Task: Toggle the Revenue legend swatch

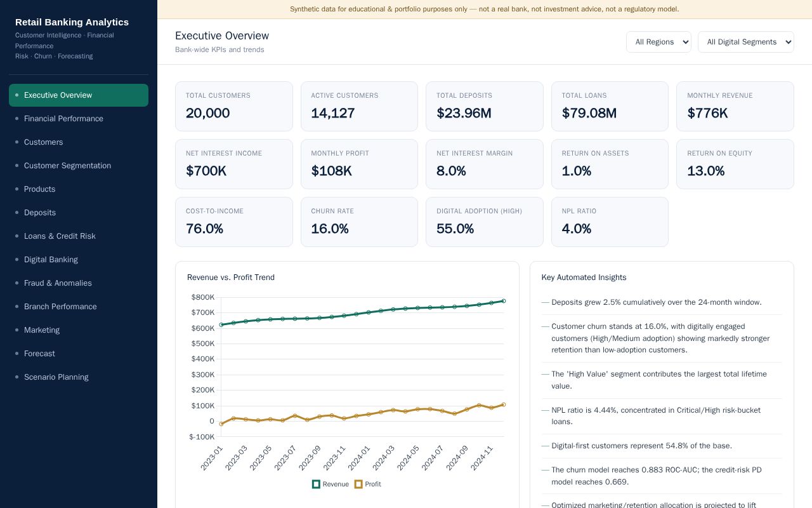Action: point(316,484)
